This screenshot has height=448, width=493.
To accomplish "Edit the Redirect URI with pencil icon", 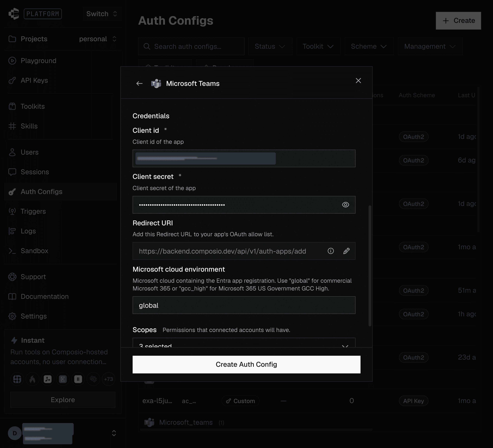I will (x=346, y=251).
